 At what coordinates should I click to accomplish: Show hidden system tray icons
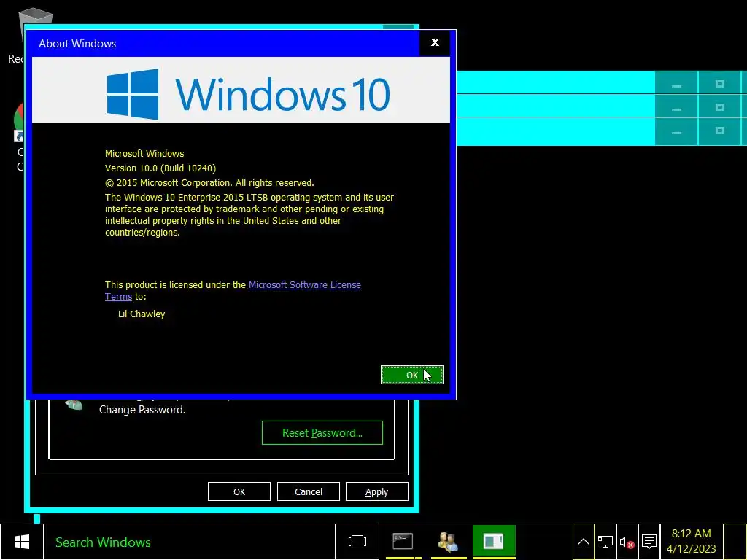(584, 542)
